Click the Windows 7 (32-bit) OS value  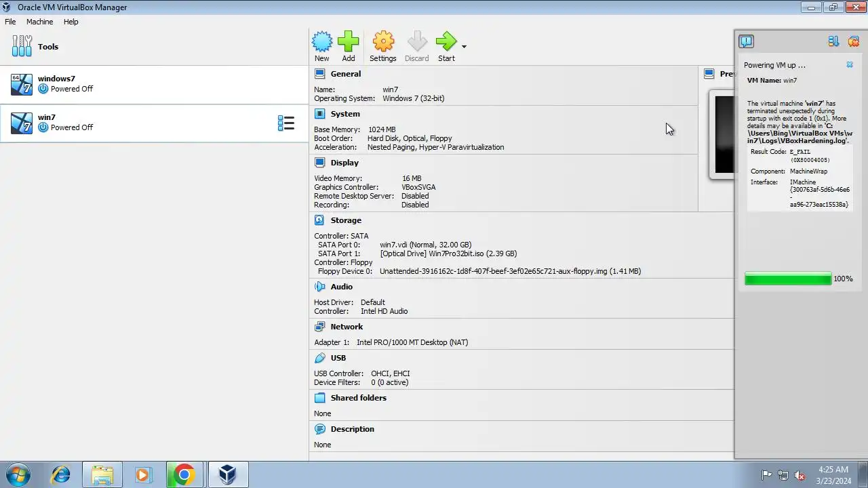click(x=414, y=98)
